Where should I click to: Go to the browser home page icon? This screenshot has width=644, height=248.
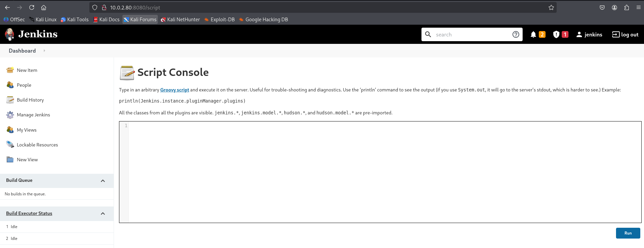(x=43, y=7)
